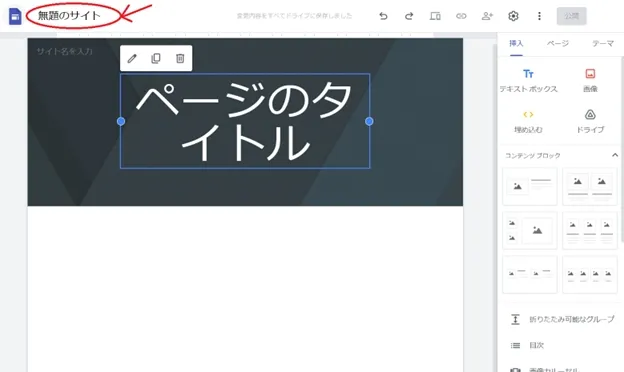Insert a テキストボックス text box
Viewport: 624px width, 372px height.
point(528,81)
